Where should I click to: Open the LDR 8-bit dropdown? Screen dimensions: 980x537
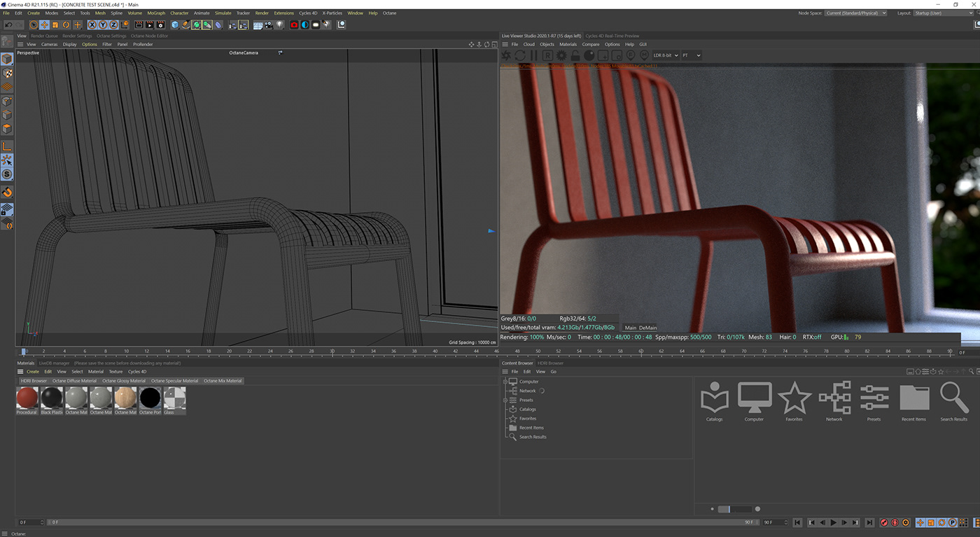tap(666, 55)
